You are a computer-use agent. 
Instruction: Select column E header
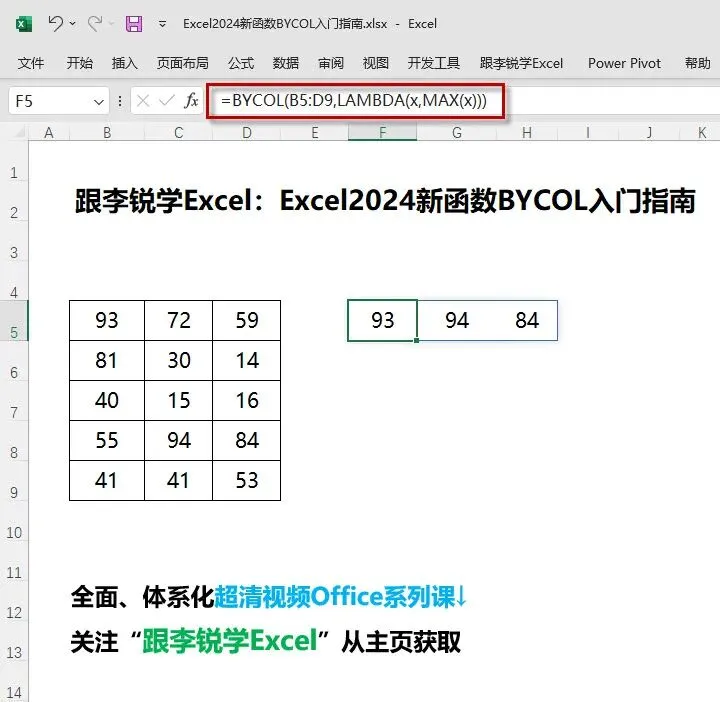pos(315,133)
